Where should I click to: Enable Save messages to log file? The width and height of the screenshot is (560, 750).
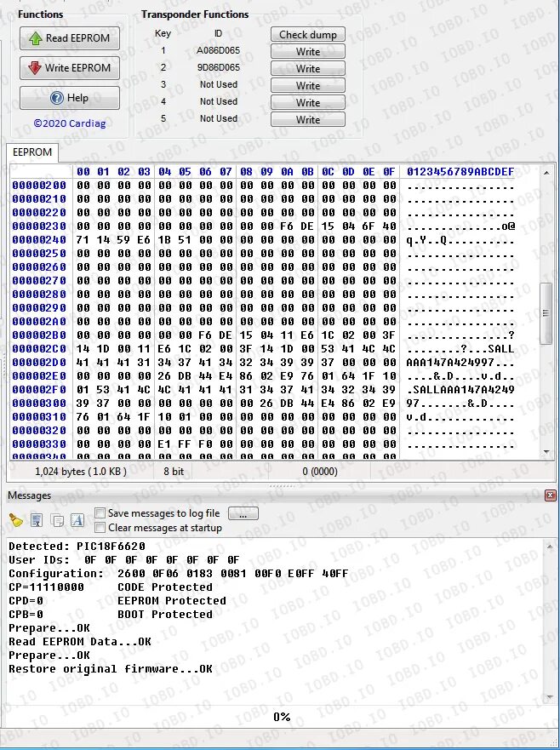point(100,513)
